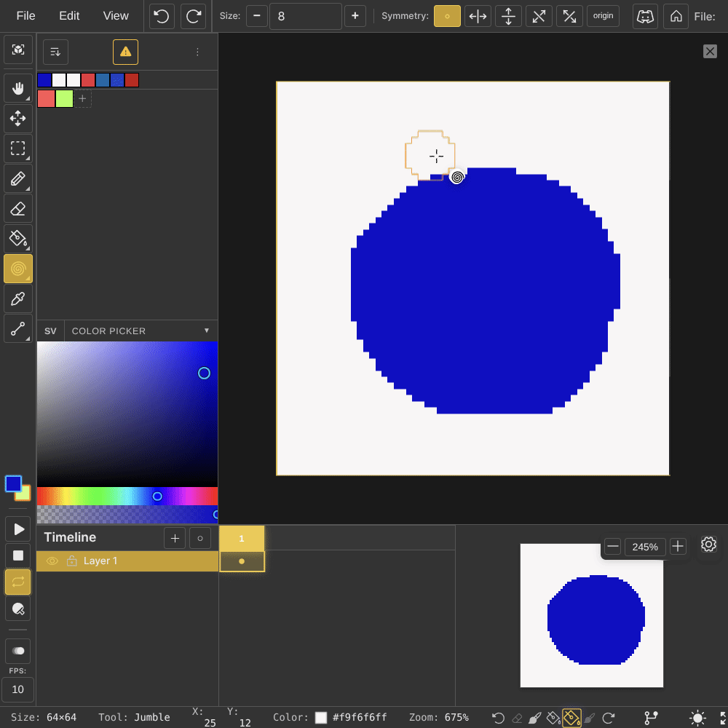728x728 pixels.
Task: Zoom in preview with plus button
Action: (x=678, y=547)
